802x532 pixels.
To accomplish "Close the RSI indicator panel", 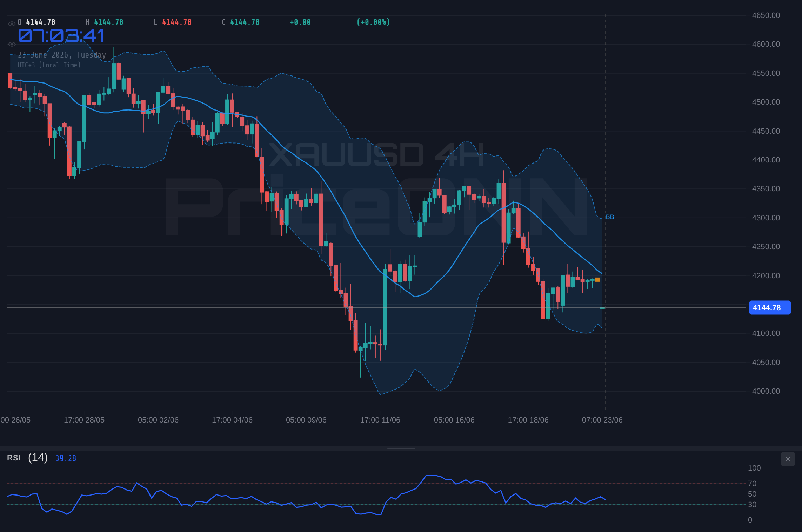I will coord(788,459).
